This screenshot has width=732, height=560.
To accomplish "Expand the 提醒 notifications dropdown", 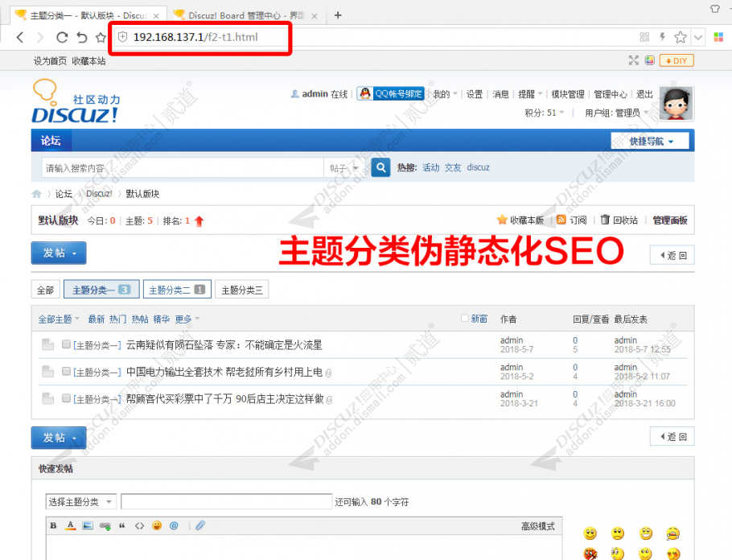I will point(530,94).
